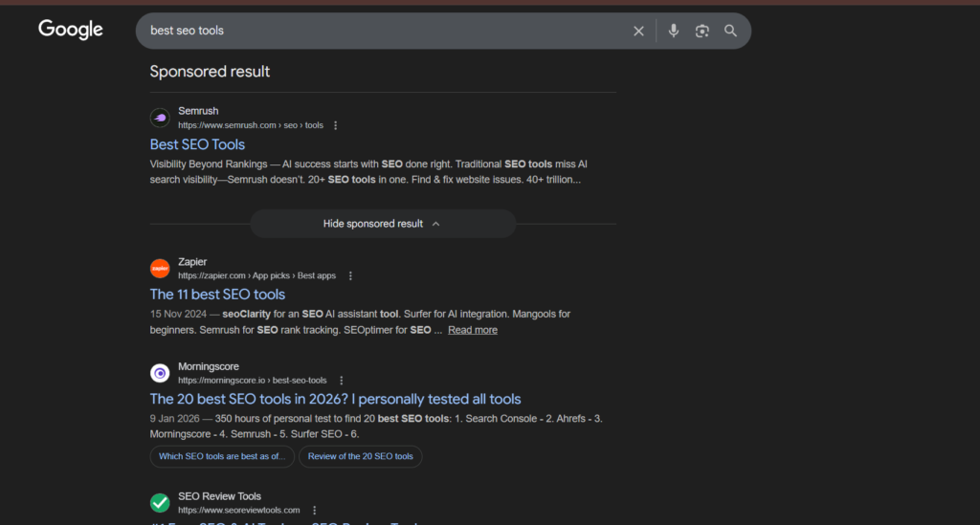Open The 20 best SEO tools in 2026 link
980x525 pixels.
tap(335, 399)
